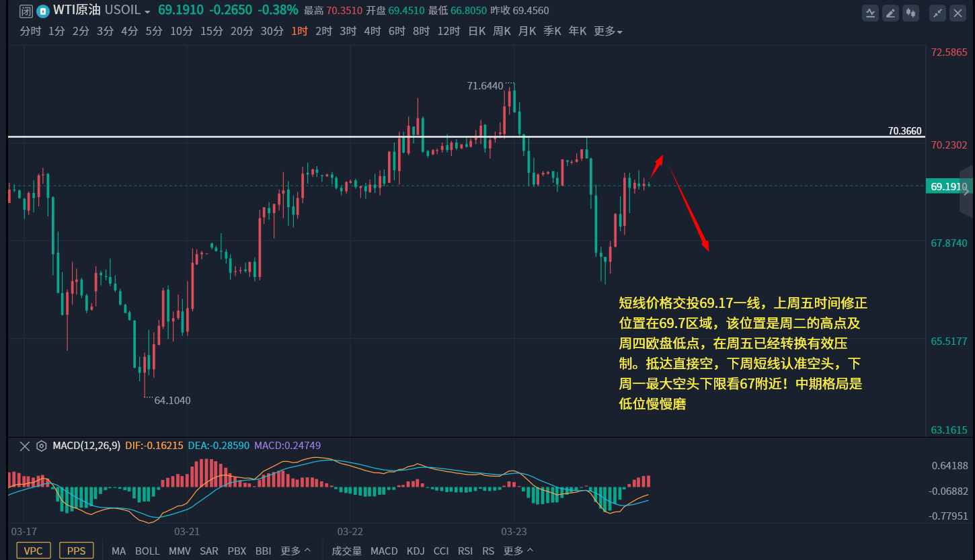
Task: Open MACD settings hexagon icon
Action: pos(42,446)
